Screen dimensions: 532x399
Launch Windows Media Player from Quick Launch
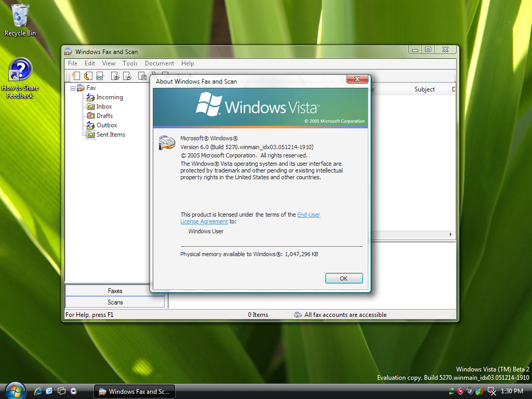(74, 391)
